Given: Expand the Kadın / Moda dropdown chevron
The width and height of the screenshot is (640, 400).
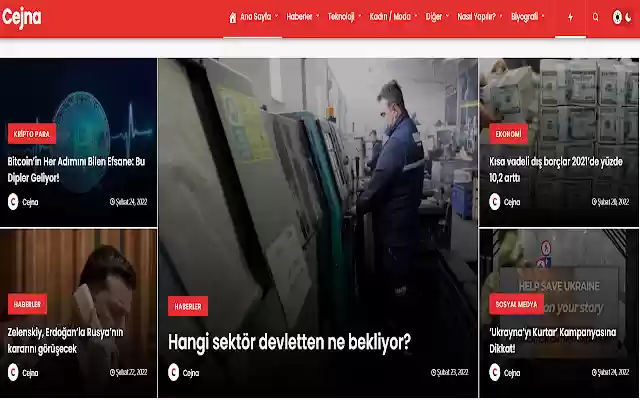Looking at the screenshot, I should tap(416, 16).
